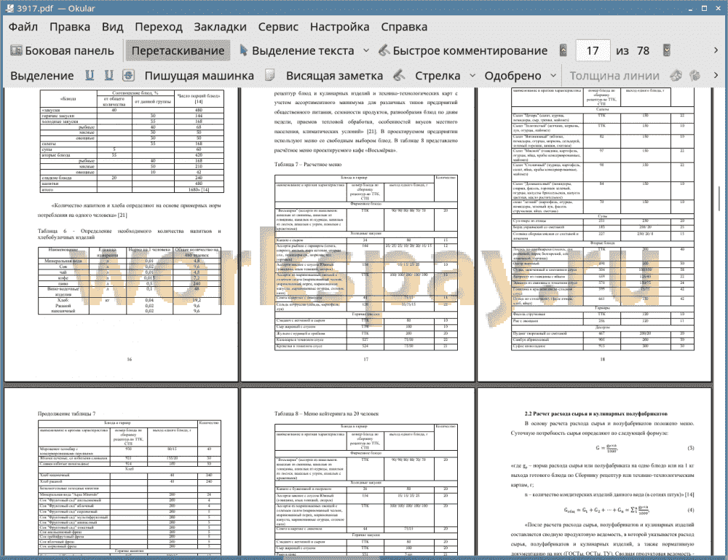Go to previous page arrow icon

click(x=563, y=50)
